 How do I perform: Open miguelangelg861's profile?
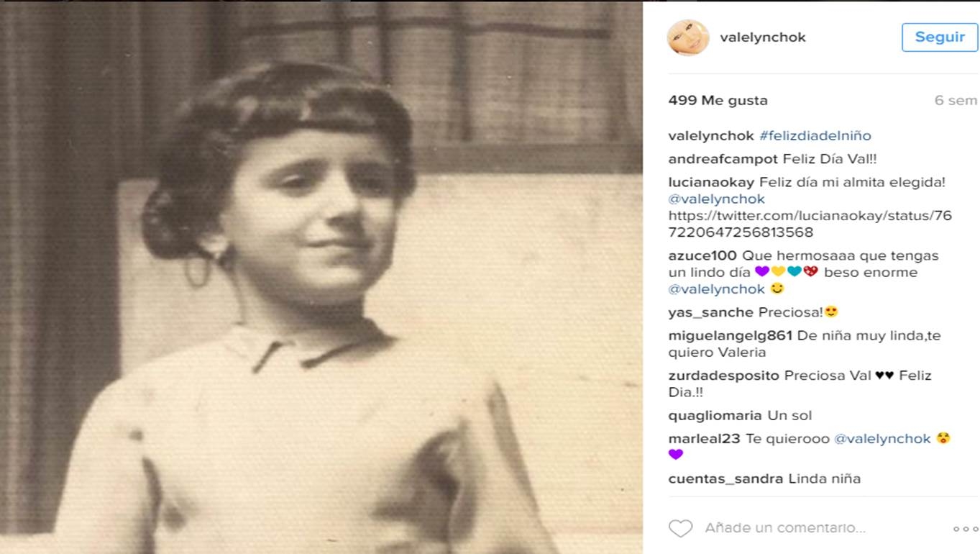(x=730, y=336)
